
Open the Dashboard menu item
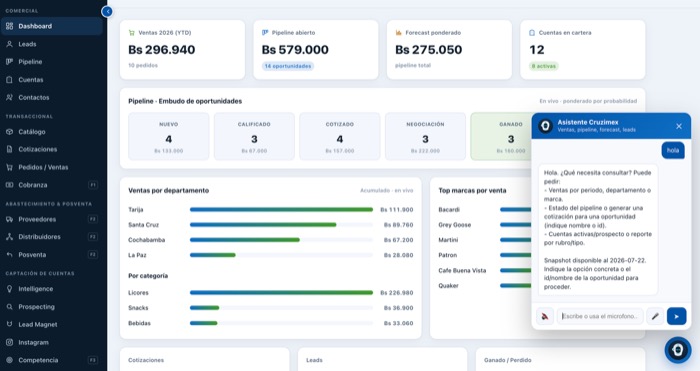coord(52,26)
